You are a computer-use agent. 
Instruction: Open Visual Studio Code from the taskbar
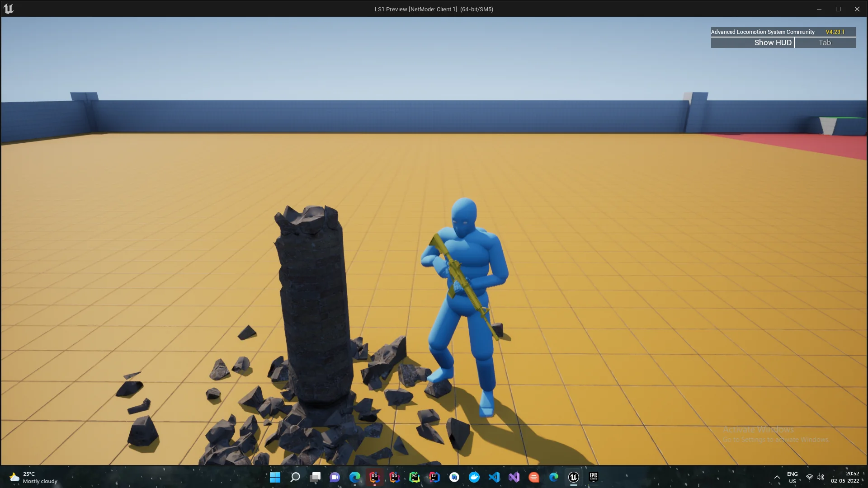494,477
